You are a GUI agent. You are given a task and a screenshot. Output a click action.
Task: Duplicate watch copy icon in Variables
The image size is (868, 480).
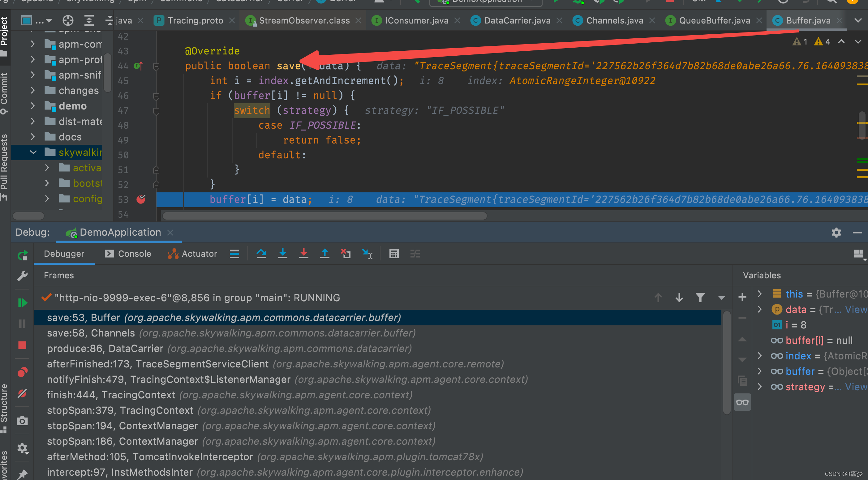[742, 381]
